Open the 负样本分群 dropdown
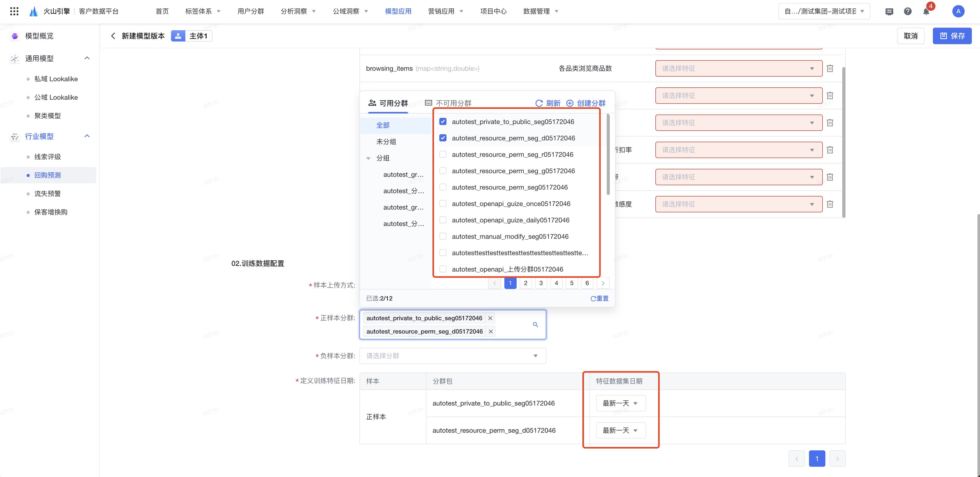Viewport: 980px width, 477px height. coord(453,356)
